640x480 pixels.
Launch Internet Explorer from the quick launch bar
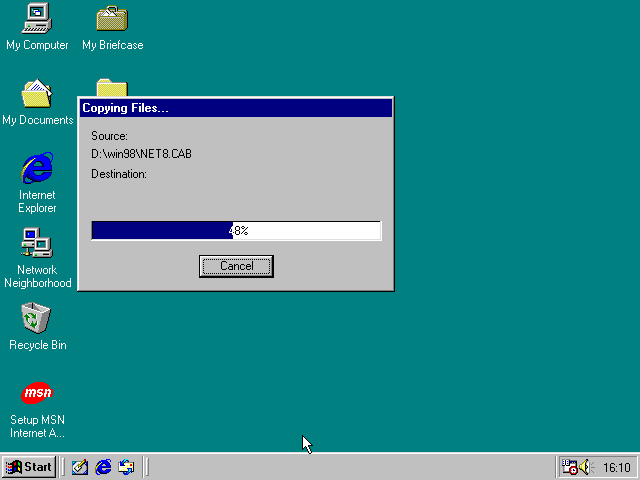[x=103, y=467]
